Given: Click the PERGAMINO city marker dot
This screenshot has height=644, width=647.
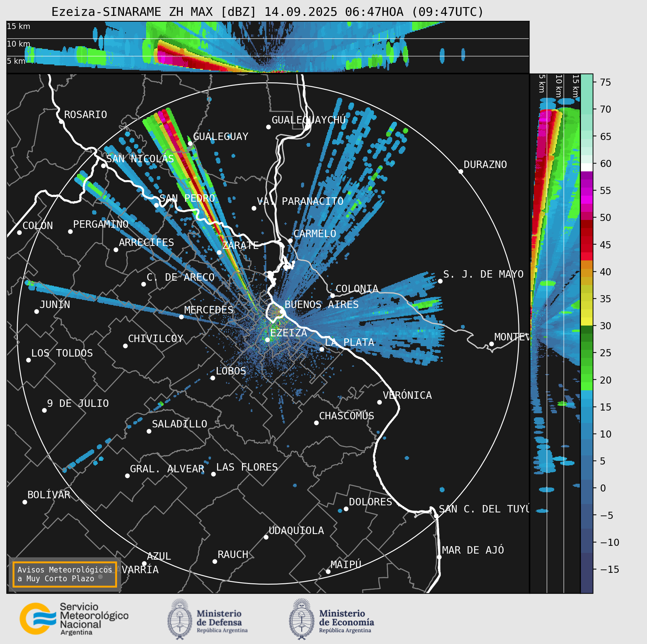Looking at the screenshot, I should pos(70,232).
